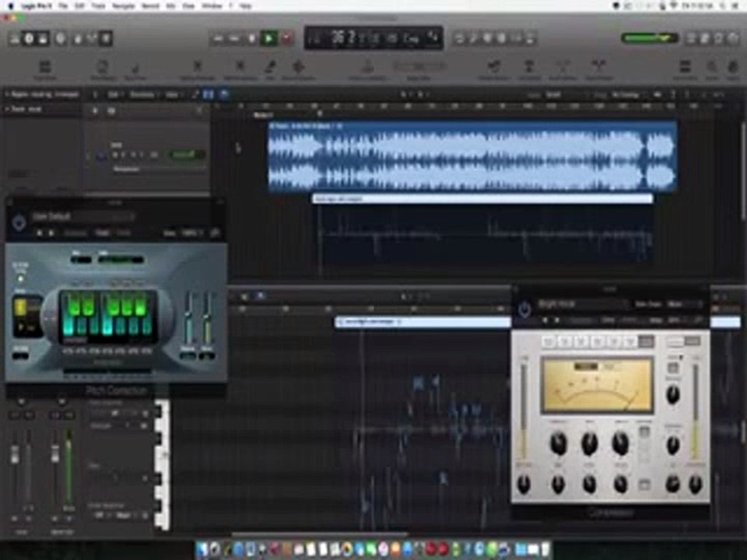Collapse the Region inspector disclosure triangle

(x=7, y=95)
